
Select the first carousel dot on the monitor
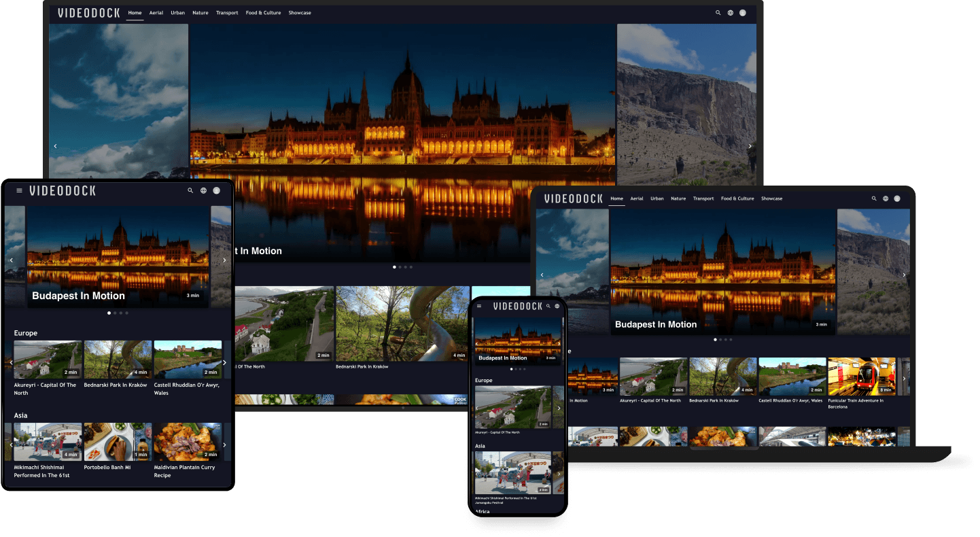pos(394,267)
